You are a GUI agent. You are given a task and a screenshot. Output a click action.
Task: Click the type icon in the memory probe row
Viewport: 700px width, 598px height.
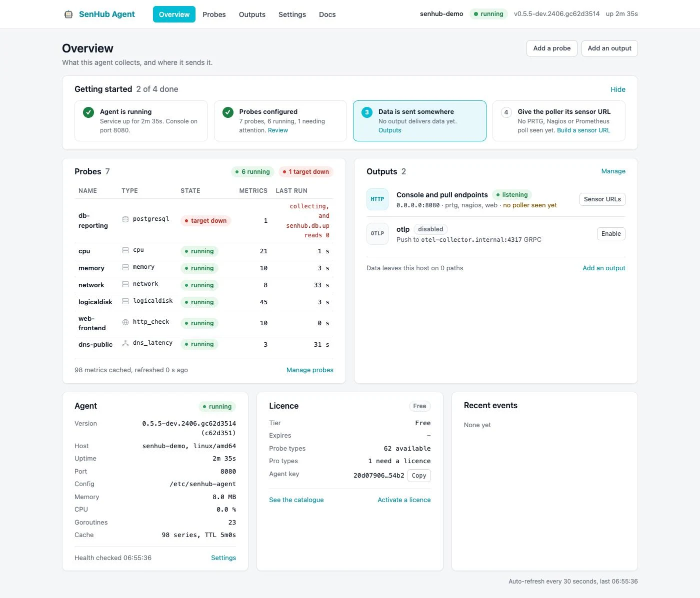[125, 267]
